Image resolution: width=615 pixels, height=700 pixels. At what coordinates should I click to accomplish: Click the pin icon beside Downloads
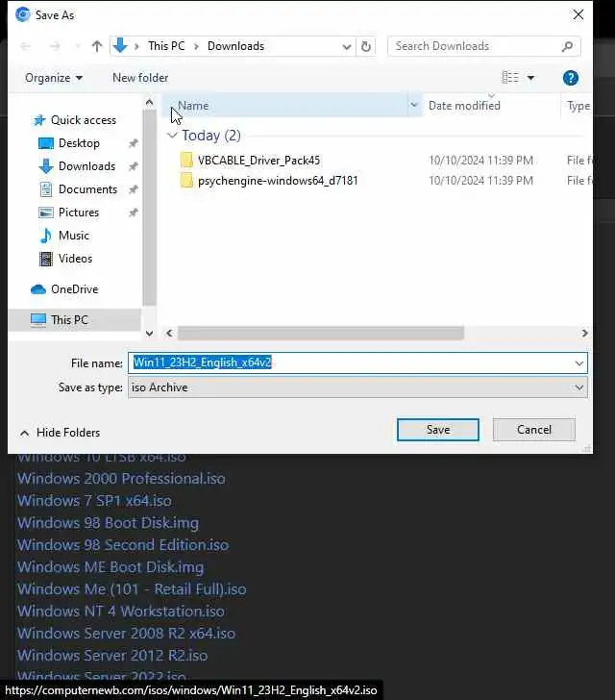(133, 166)
